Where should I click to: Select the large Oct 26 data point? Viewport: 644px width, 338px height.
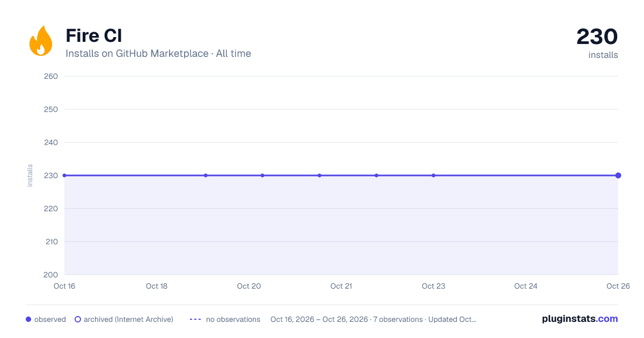pyautogui.click(x=618, y=175)
